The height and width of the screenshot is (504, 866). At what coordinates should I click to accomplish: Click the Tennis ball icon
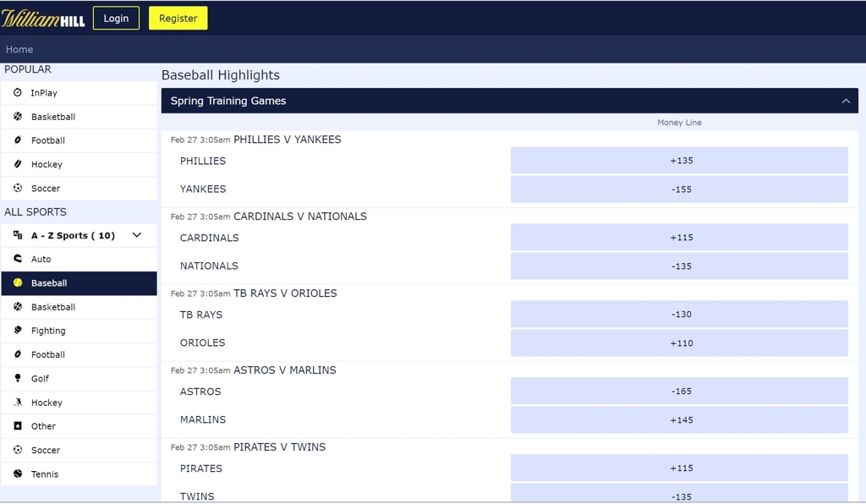[18, 474]
